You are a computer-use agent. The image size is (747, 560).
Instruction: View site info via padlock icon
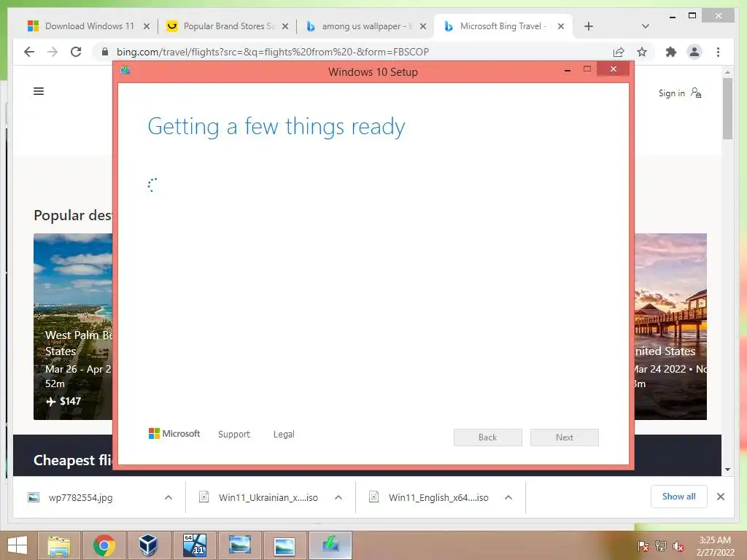105,52
